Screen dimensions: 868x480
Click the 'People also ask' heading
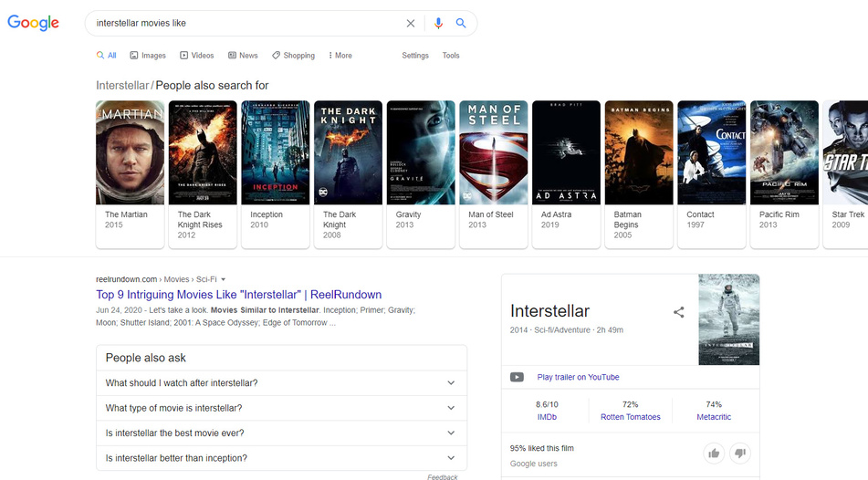[x=146, y=358]
